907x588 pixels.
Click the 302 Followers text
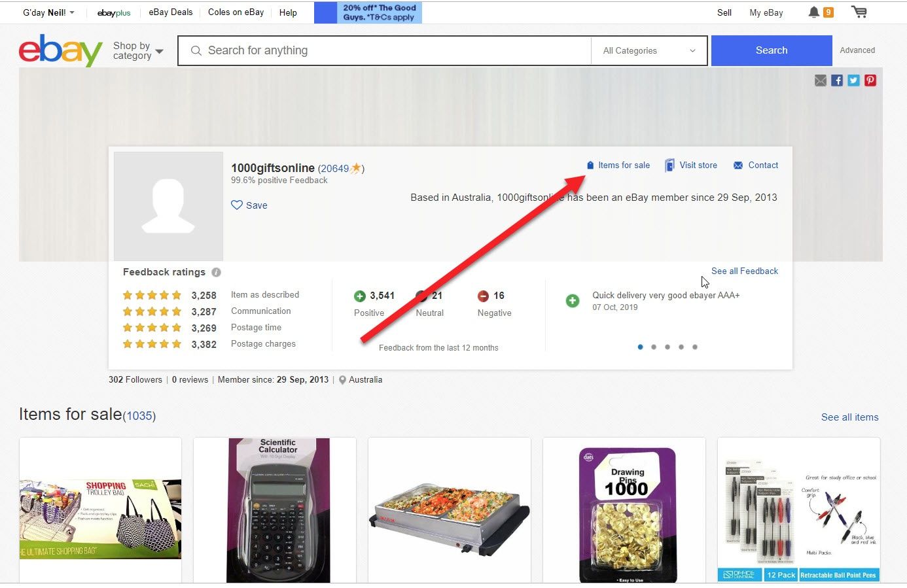pos(135,379)
